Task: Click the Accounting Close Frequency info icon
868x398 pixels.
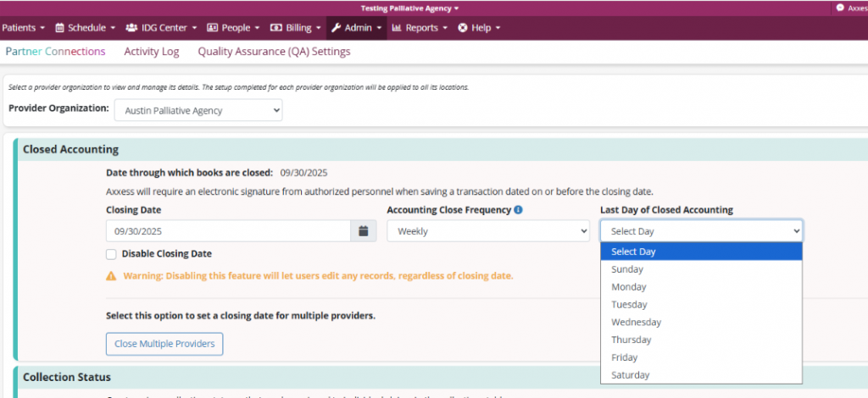Action: click(x=518, y=210)
